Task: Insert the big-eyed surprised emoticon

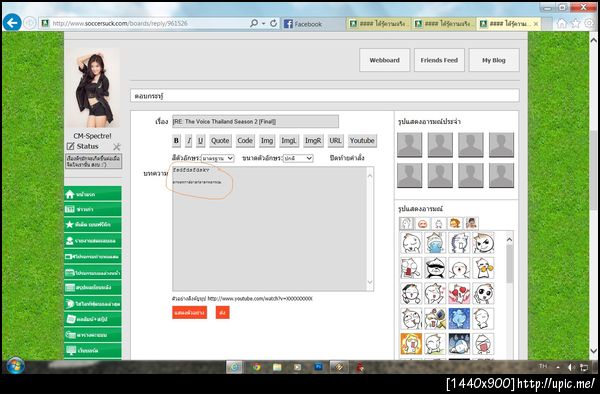Action: pos(483,293)
